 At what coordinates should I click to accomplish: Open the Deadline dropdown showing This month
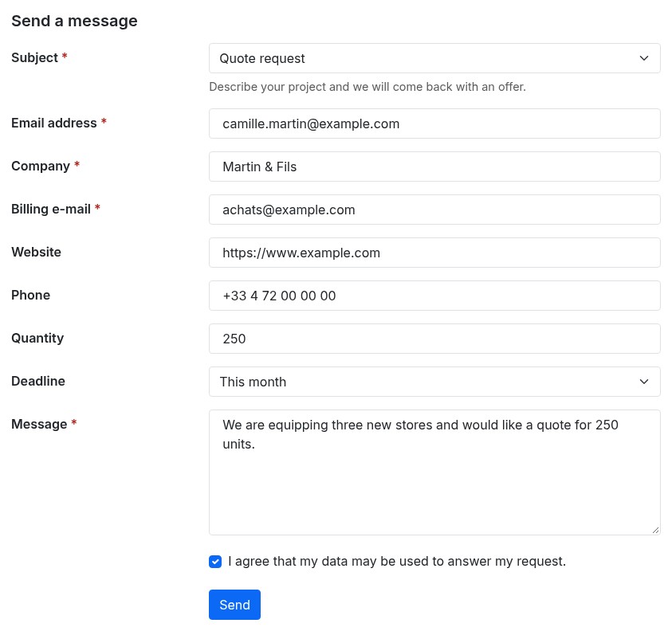click(x=434, y=382)
